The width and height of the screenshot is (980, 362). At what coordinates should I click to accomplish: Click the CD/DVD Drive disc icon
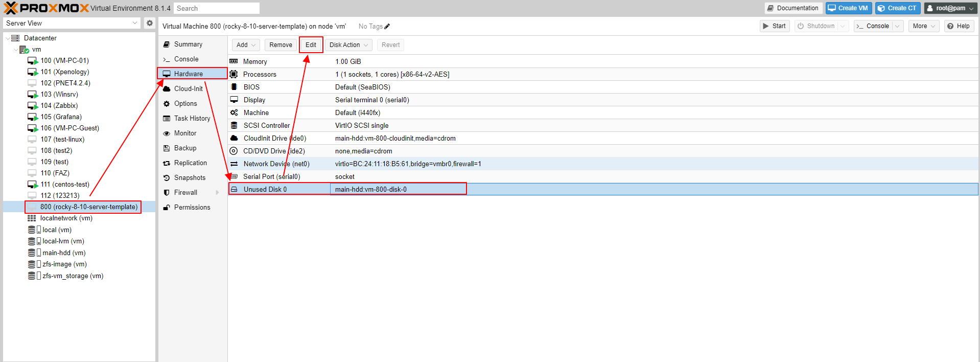[x=234, y=151]
